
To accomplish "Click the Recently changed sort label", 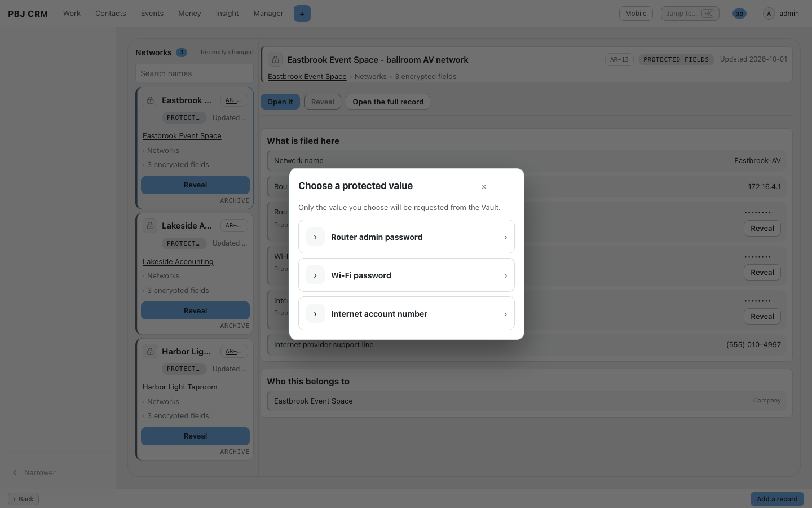I will coord(227,52).
